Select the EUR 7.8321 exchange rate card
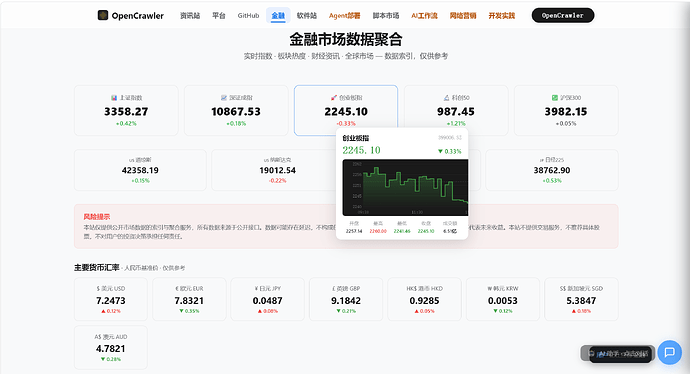This screenshot has width=690, height=374. [189, 299]
